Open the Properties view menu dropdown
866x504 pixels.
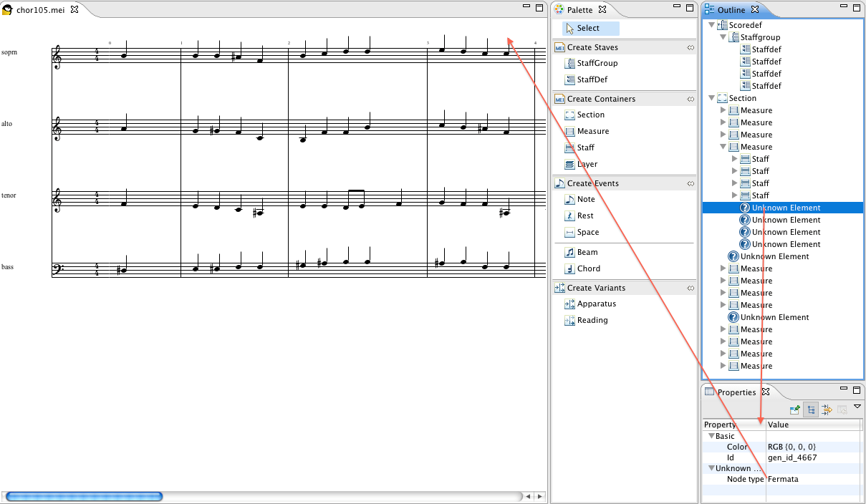click(x=857, y=407)
